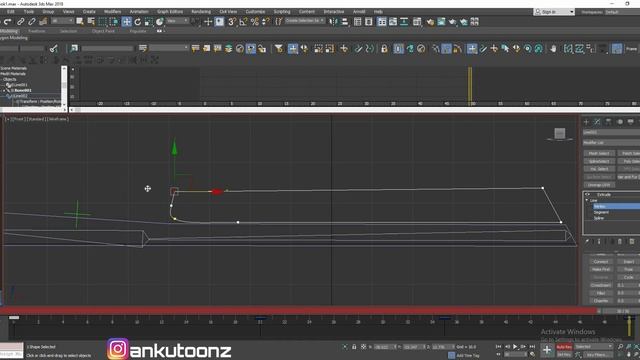Open the View reference coordinate dropdown

pyautogui.click(x=177, y=21)
